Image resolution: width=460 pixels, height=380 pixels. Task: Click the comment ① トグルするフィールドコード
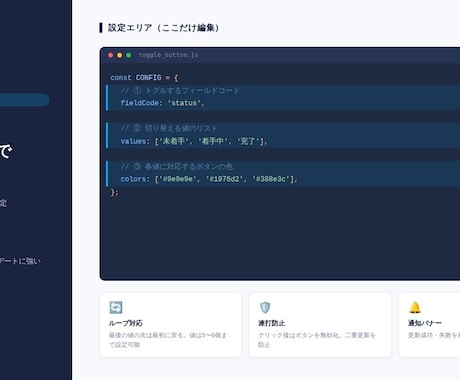pyautogui.click(x=180, y=91)
